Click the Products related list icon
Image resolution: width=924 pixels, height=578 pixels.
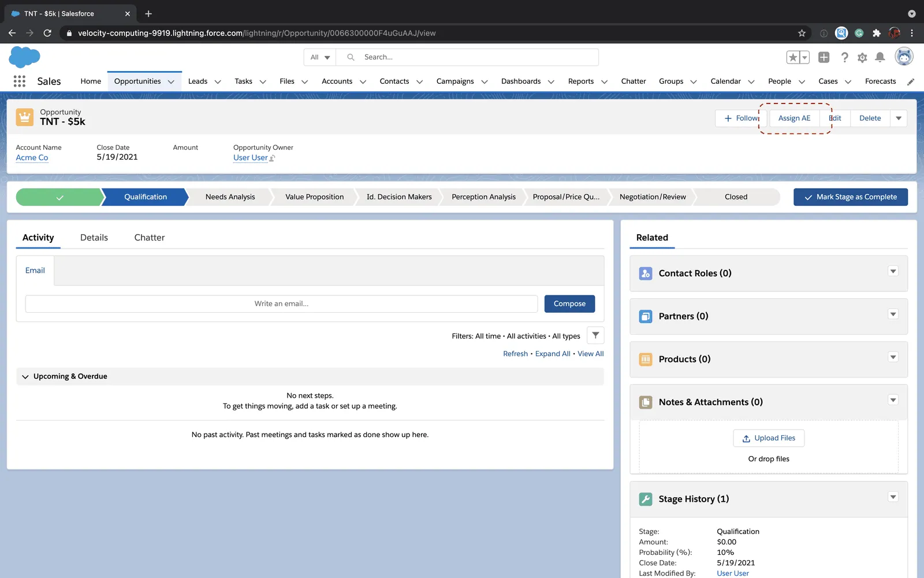[646, 360]
